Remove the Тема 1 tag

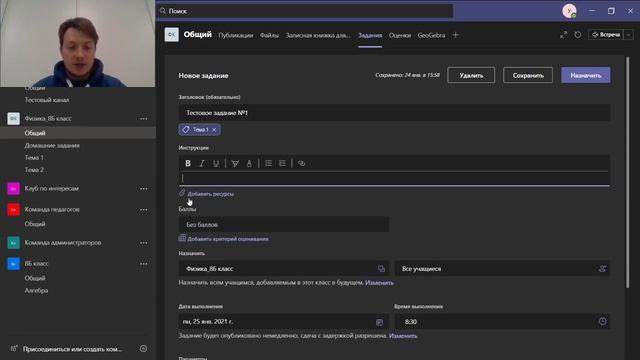pos(214,130)
